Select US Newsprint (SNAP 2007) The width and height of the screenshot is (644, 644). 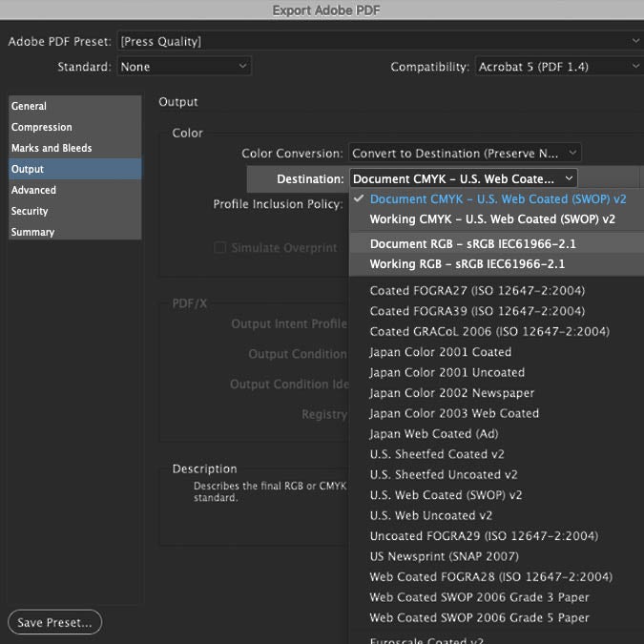[x=445, y=556]
